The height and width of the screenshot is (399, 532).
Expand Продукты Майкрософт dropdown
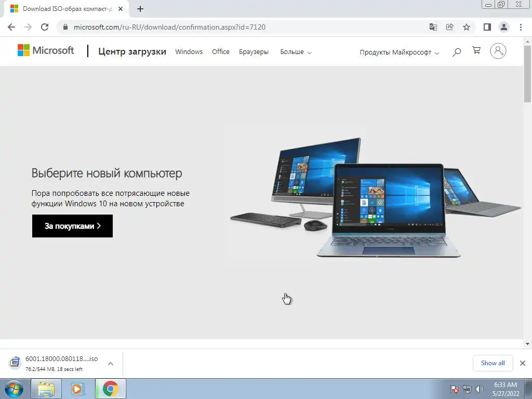coord(400,52)
